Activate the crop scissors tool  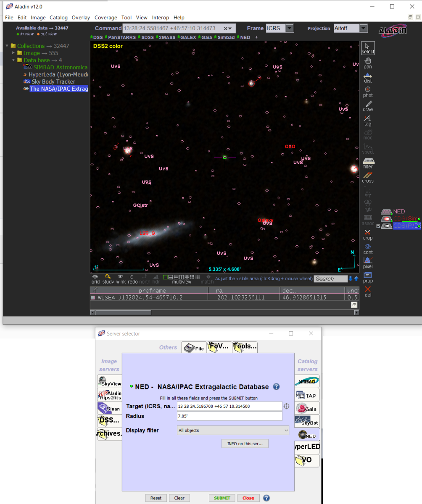(368, 234)
